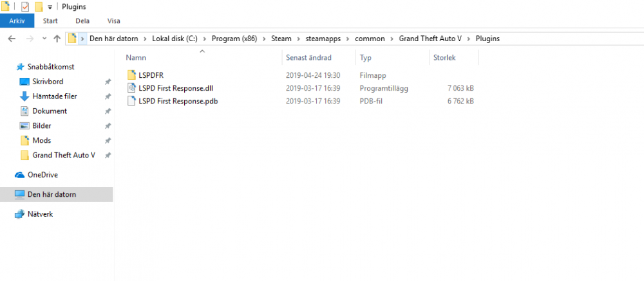
Task: Go back with the left arrow
Action: (x=12, y=39)
